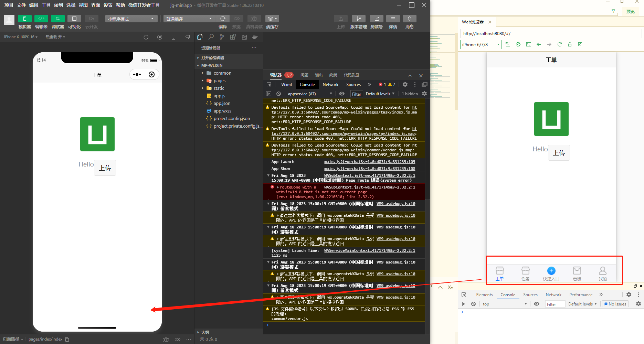The height and width of the screenshot is (344, 644).
Task: Switch to the Wxml devtools tab
Action: coord(286,85)
